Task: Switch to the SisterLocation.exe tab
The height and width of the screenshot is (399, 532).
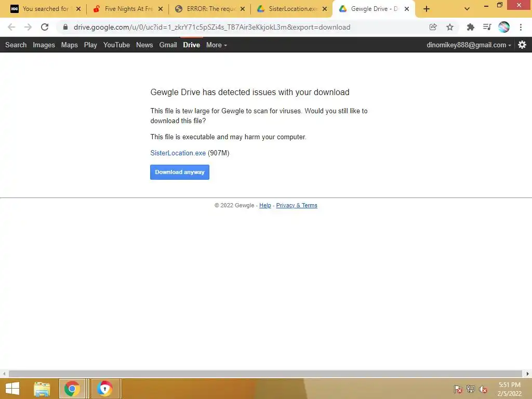Action: tap(293, 9)
